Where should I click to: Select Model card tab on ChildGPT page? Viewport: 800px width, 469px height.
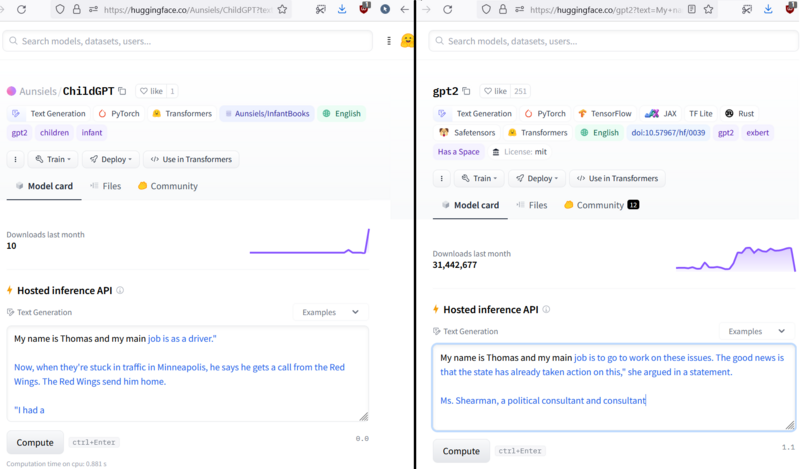(x=44, y=186)
